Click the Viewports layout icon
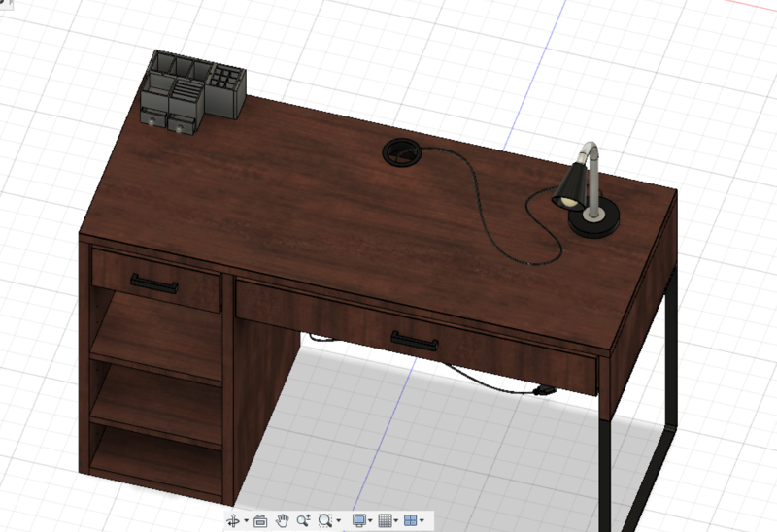 410,520
